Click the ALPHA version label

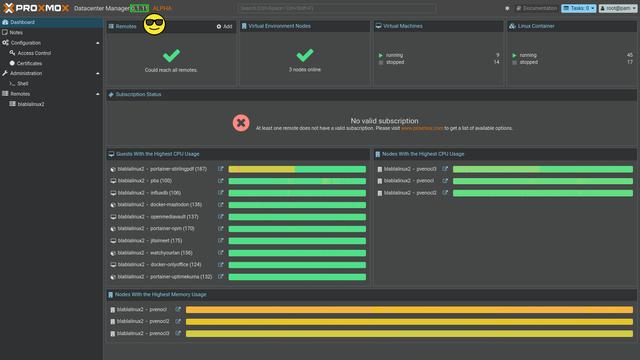pos(162,8)
